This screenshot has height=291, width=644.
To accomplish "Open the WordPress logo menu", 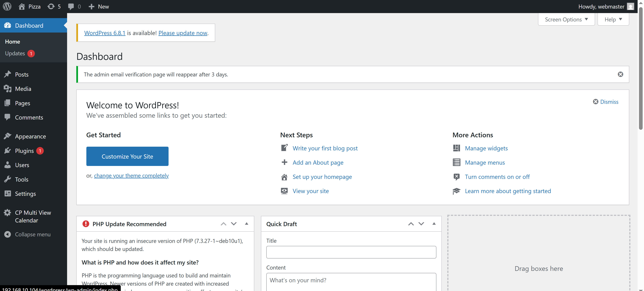I will click(x=7, y=7).
